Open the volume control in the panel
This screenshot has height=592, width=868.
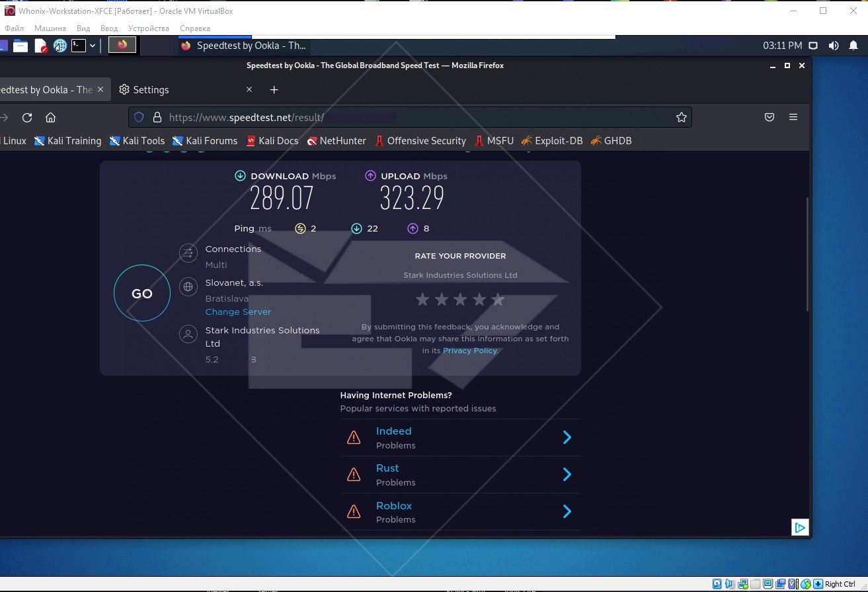[x=834, y=46]
